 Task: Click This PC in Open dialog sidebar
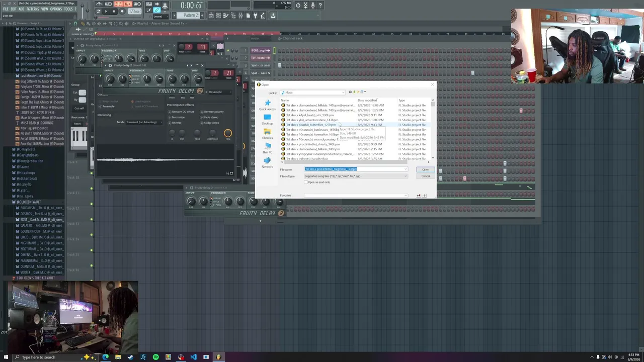pyautogui.click(x=267, y=148)
